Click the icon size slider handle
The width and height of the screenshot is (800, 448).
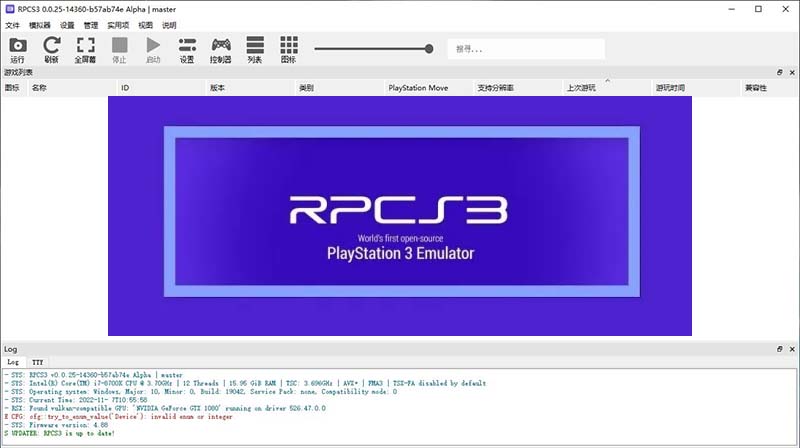[429, 48]
